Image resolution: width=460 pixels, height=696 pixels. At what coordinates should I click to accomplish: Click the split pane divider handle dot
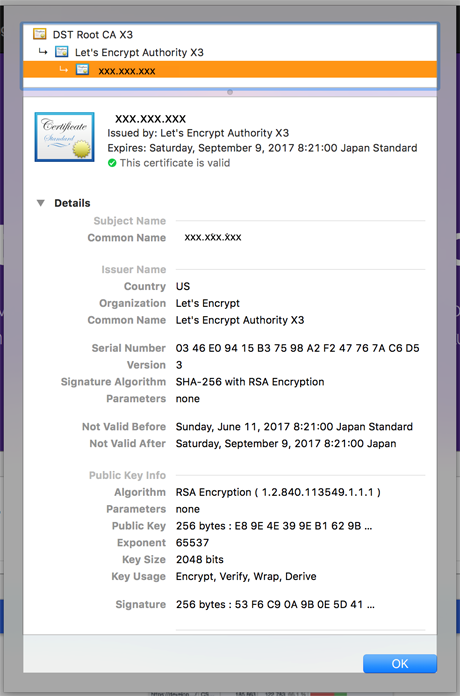[230, 92]
